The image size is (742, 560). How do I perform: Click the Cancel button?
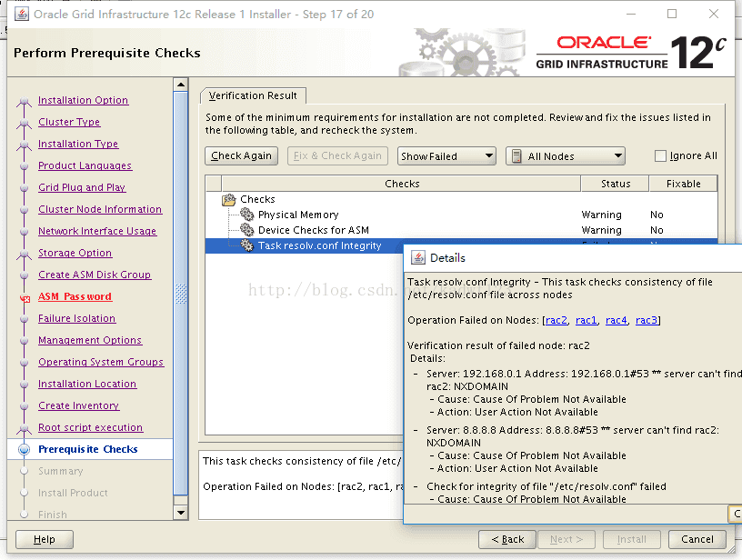(x=697, y=539)
